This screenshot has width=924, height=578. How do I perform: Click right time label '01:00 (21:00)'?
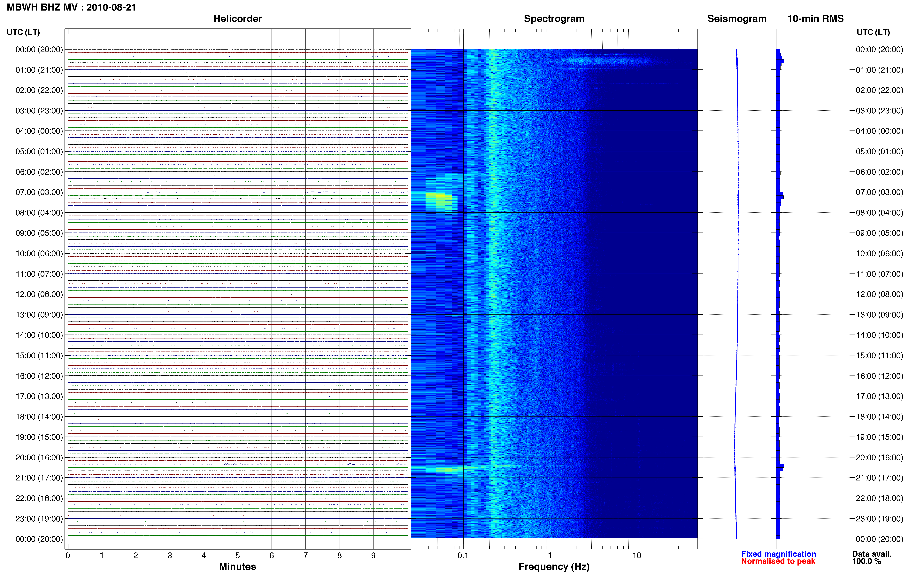click(880, 70)
